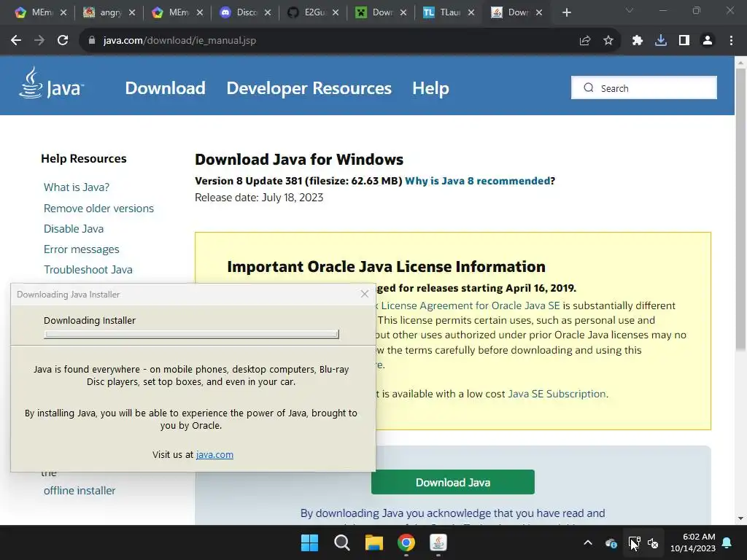This screenshot has height=560, width=747.
Task: Open the Troubleshoot Java link
Action: (88, 270)
